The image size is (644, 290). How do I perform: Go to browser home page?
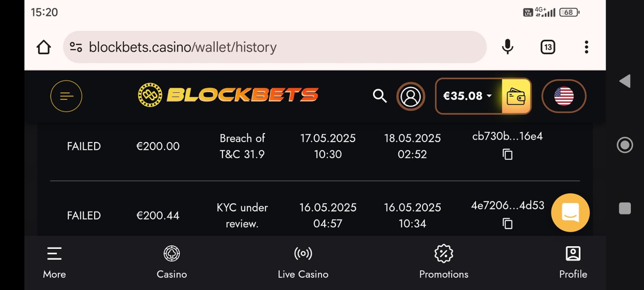pyautogui.click(x=44, y=47)
